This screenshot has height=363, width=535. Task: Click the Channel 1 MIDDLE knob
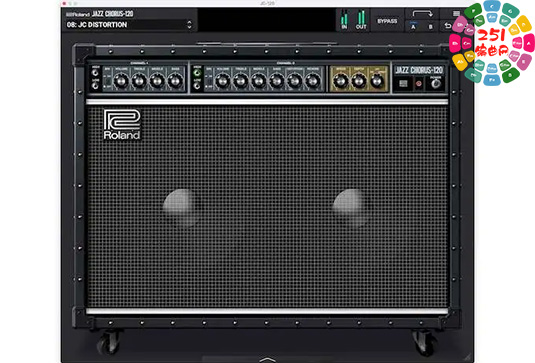point(157,81)
